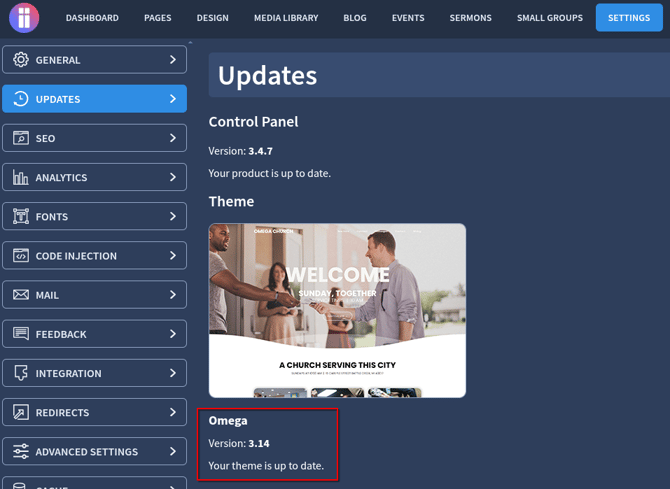Click the Mail envelope icon
Viewport: 670px width, 489px height.
click(20, 295)
